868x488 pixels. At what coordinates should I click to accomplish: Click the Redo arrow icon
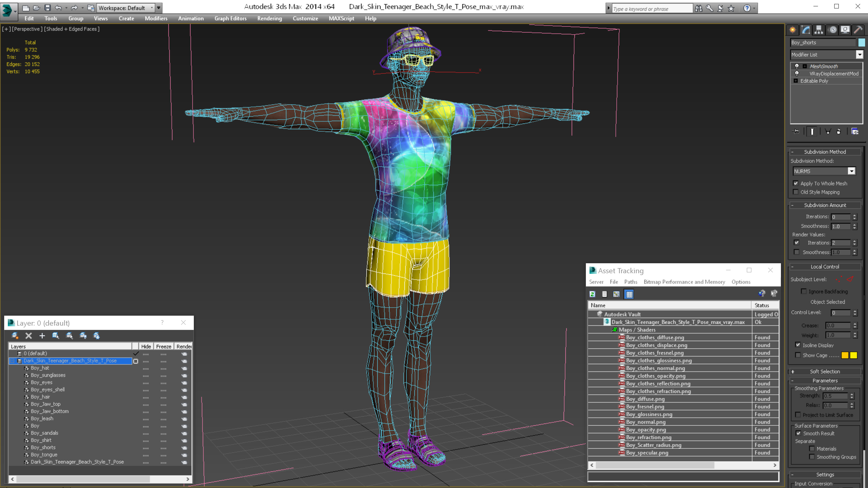pos(74,8)
